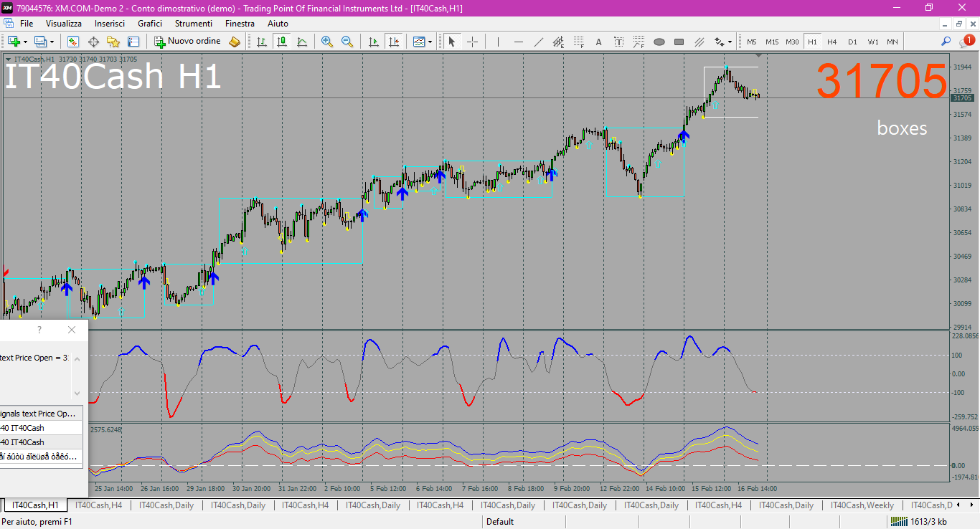This screenshot has height=529, width=980.
Task: Open the arrows objects tool
Action: click(x=719, y=42)
